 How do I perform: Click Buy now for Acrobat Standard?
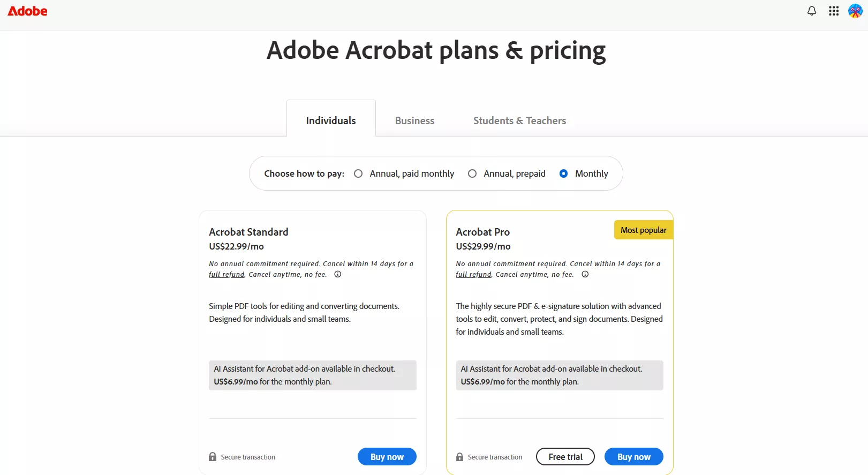pyautogui.click(x=387, y=456)
